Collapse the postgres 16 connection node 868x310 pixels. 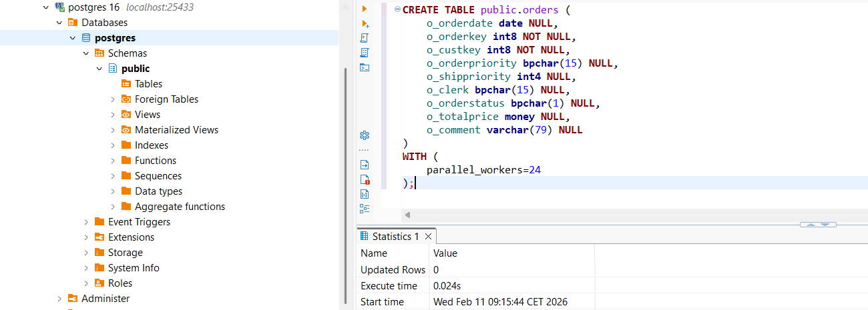pos(45,7)
